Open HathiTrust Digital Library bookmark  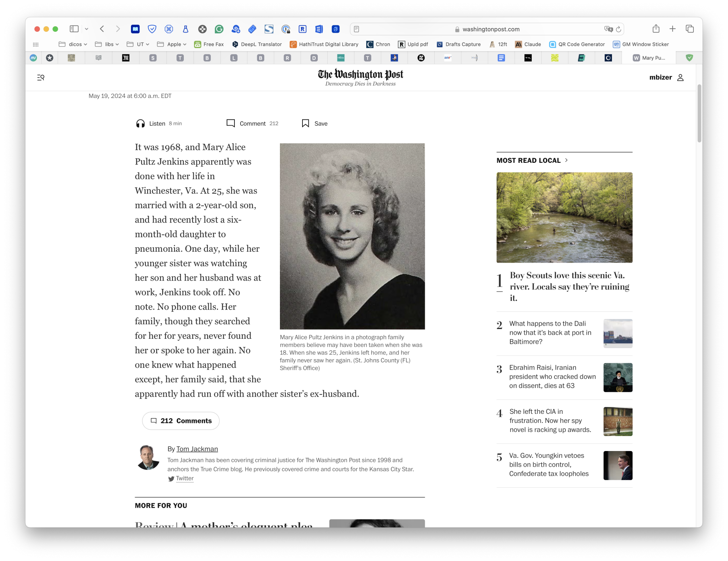[324, 44]
